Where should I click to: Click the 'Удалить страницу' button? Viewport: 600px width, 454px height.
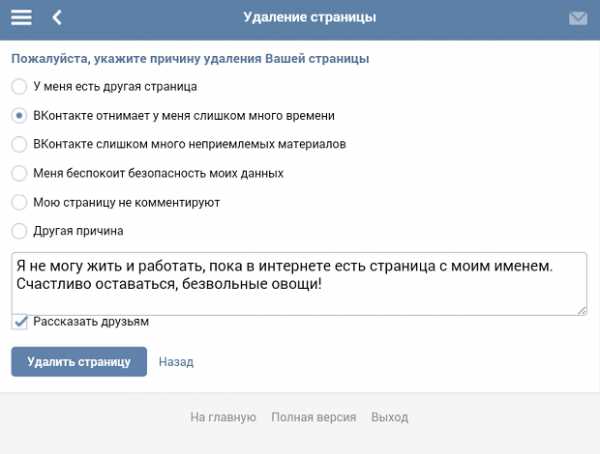(x=79, y=362)
